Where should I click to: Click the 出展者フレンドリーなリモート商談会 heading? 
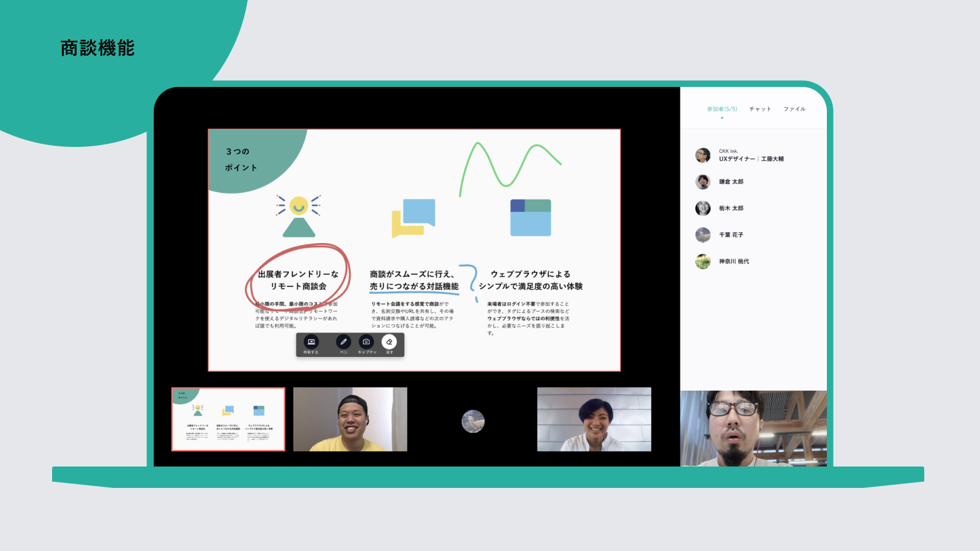pyautogui.click(x=298, y=280)
